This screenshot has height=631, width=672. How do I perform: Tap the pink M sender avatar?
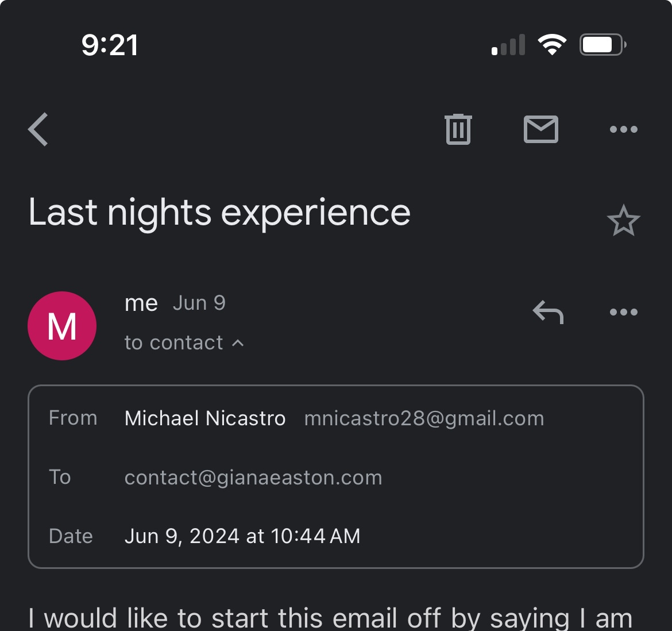62,326
